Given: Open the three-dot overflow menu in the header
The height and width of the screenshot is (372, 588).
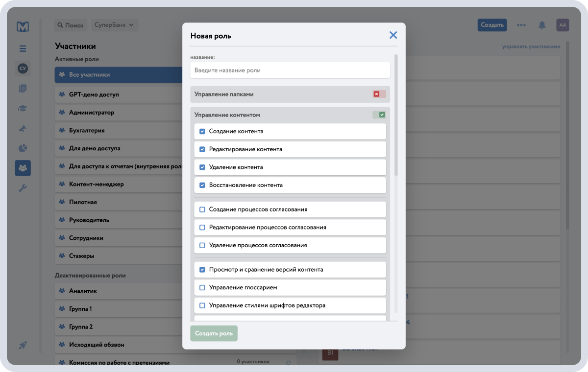Looking at the screenshot, I should 521,24.
